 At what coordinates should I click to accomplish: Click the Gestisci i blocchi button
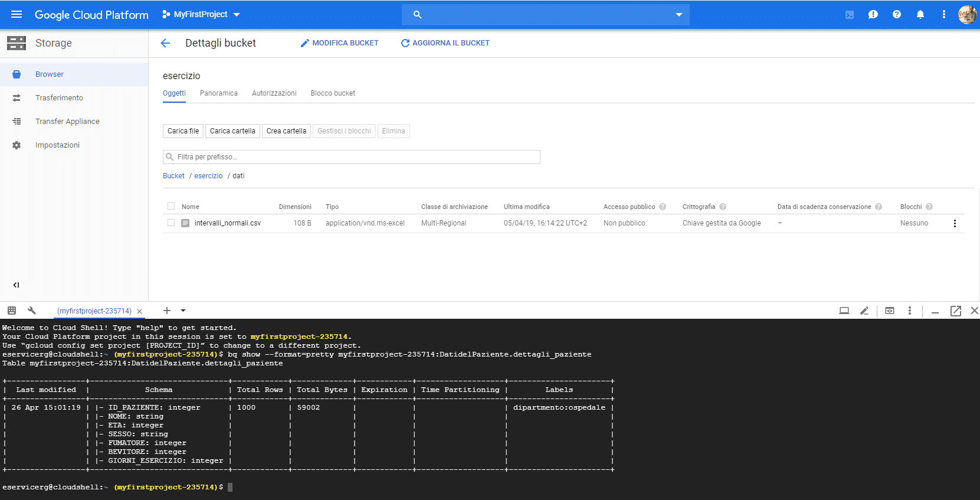pos(344,131)
